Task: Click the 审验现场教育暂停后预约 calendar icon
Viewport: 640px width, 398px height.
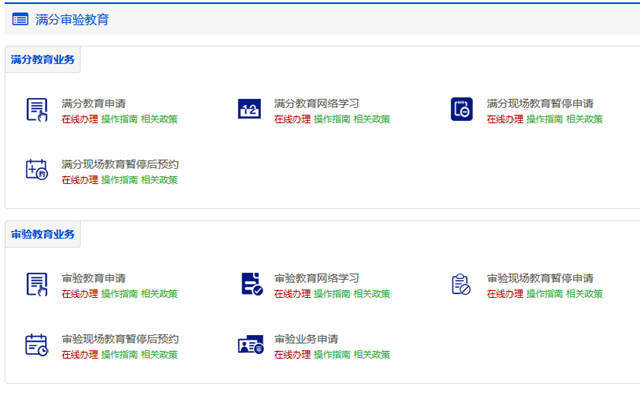Action: [x=37, y=345]
